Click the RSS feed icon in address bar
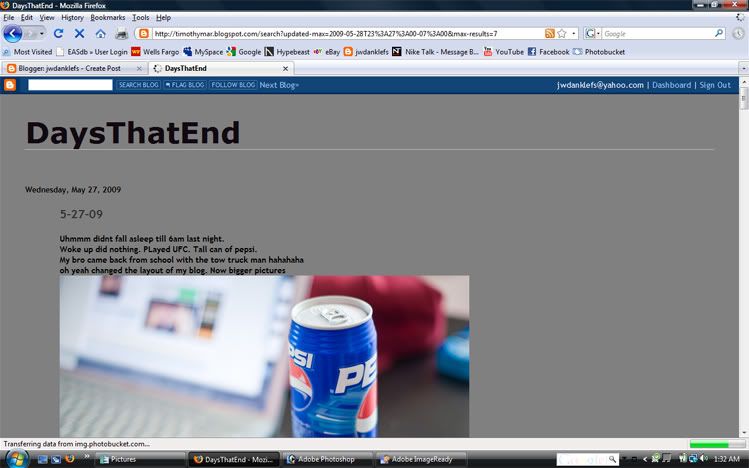The image size is (749, 468). (550, 33)
